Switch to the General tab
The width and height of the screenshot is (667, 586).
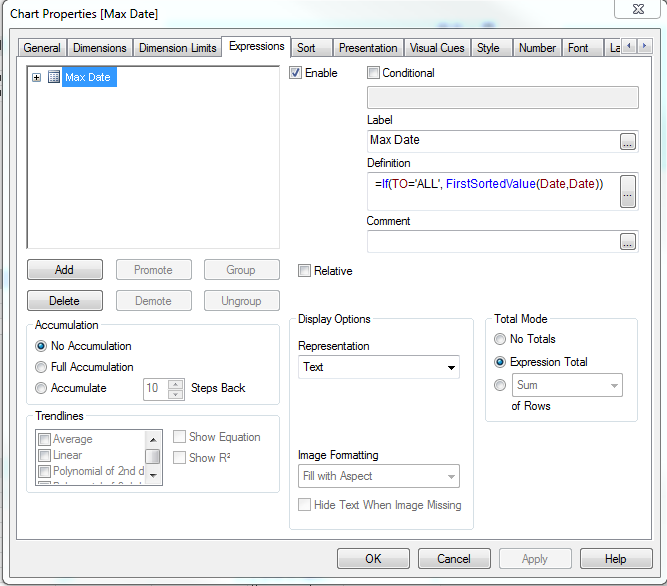point(42,48)
